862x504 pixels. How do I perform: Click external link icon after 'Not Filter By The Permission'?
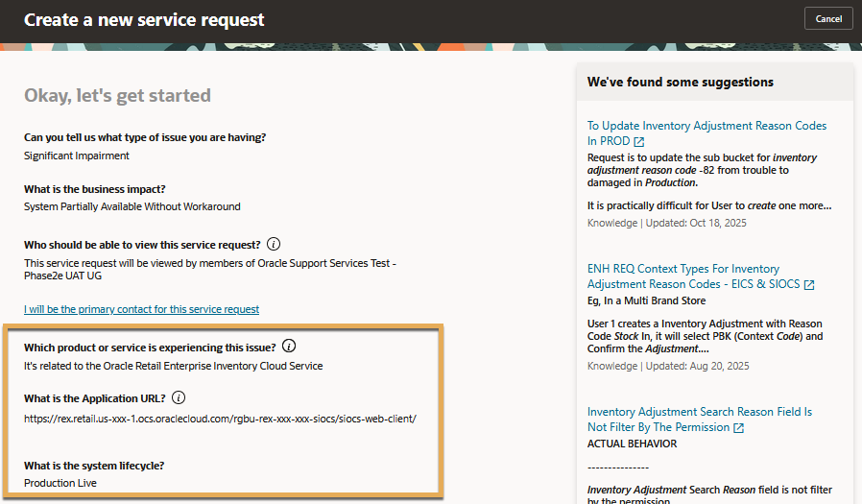739,427
